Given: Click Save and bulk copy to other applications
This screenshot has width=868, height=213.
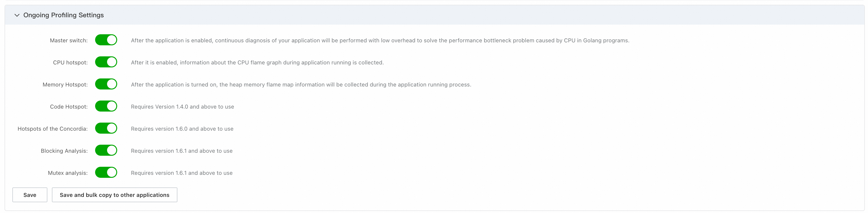Looking at the screenshot, I should [x=115, y=195].
